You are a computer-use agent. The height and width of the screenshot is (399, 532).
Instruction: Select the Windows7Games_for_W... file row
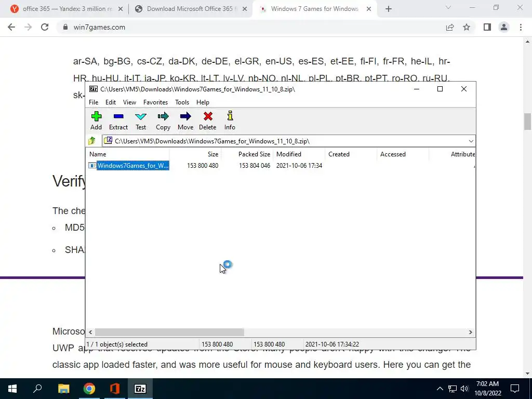click(129, 166)
